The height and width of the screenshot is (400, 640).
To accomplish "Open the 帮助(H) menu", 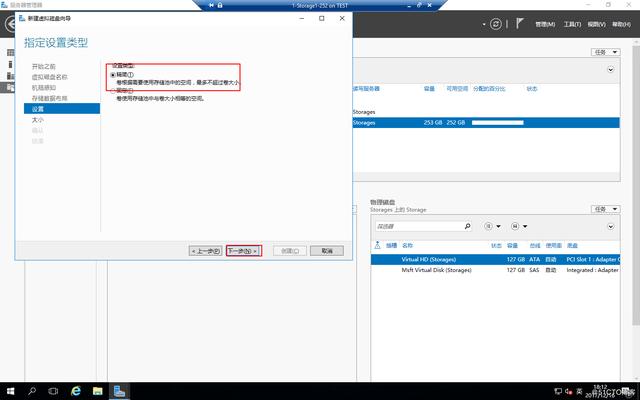I will [x=621, y=24].
